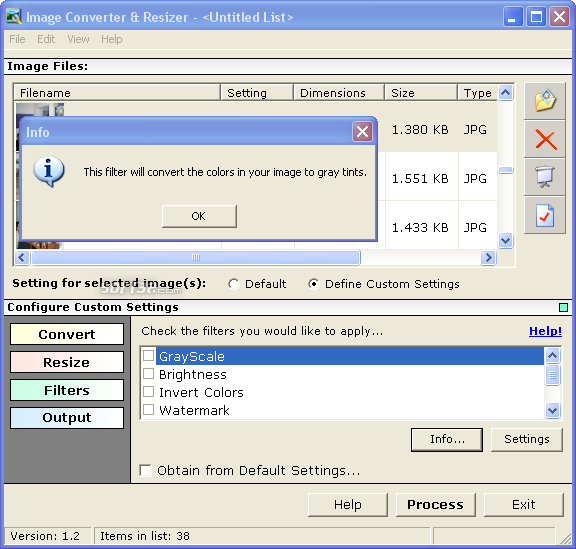Sort by the Type column header
Screen dimensions: 576x549
point(478,93)
